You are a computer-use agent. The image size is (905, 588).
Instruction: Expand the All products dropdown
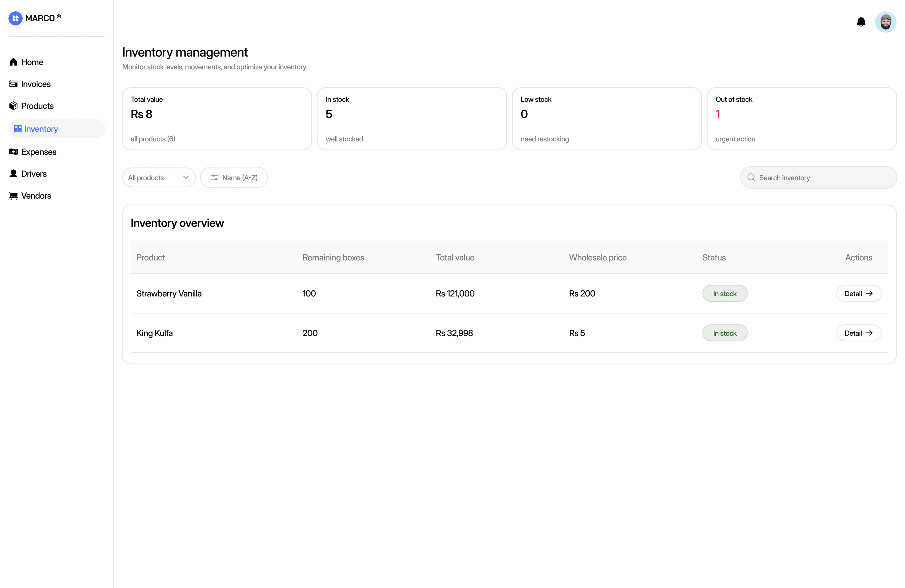[158, 177]
